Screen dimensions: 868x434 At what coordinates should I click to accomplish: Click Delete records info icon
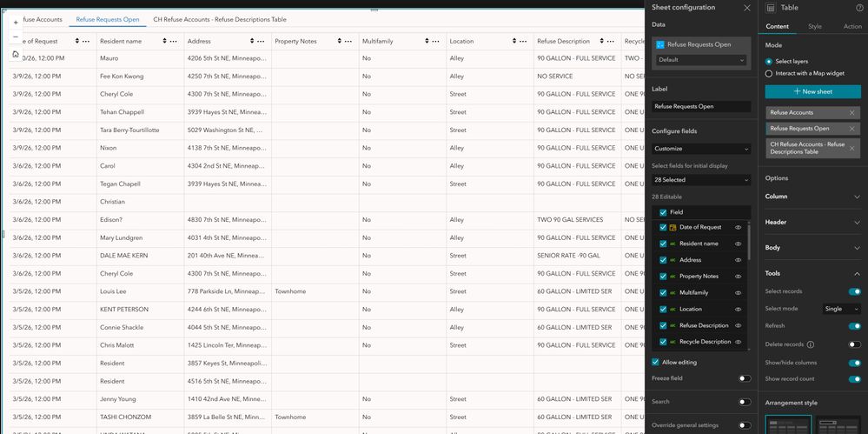pyautogui.click(x=811, y=344)
